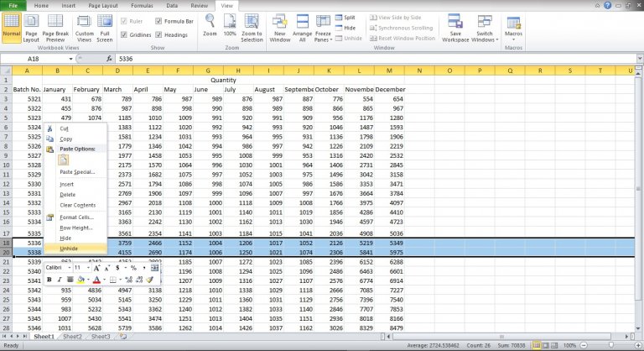Open a New Window
The width and height of the screenshot is (644, 351).
point(280,28)
